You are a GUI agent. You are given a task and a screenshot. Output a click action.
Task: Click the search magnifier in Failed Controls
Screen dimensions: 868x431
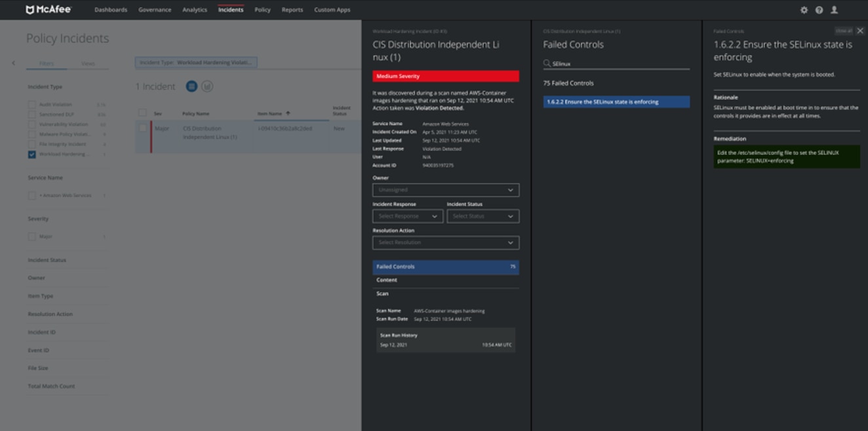(547, 64)
